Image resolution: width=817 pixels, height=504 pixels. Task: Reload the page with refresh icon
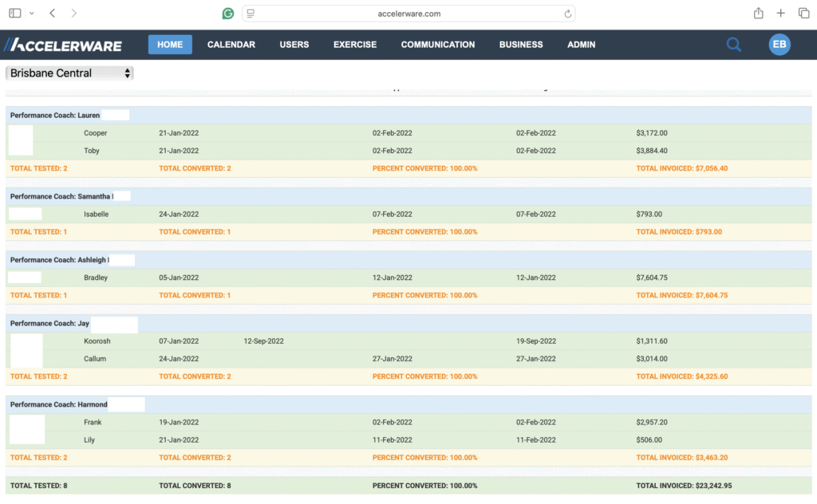point(567,14)
